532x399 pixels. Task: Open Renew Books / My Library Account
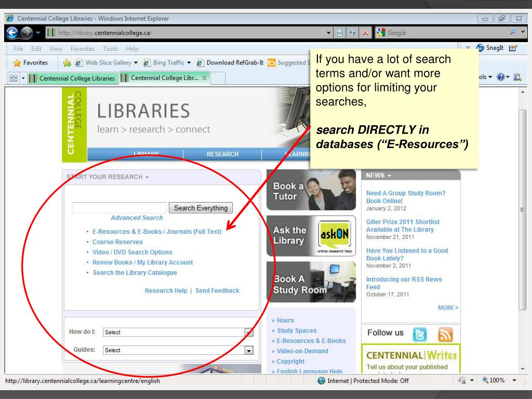click(142, 262)
